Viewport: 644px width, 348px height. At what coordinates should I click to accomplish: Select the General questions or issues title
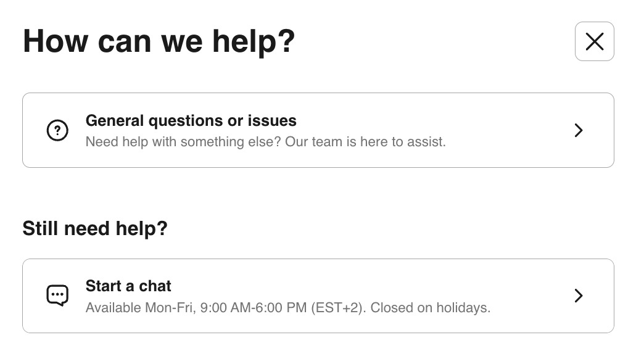click(191, 121)
